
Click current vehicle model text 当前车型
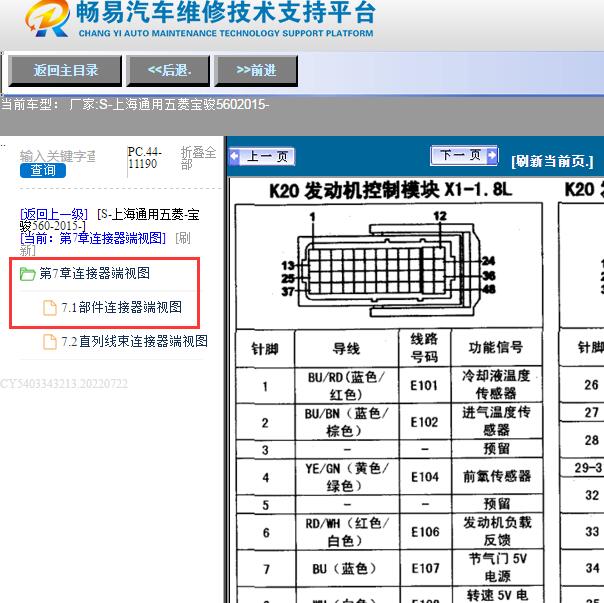click(135, 105)
